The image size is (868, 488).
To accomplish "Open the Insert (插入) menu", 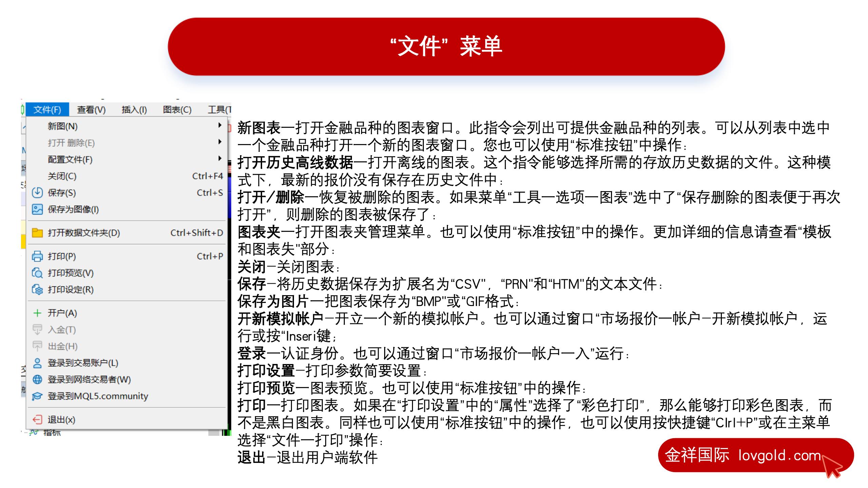I will (134, 110).
